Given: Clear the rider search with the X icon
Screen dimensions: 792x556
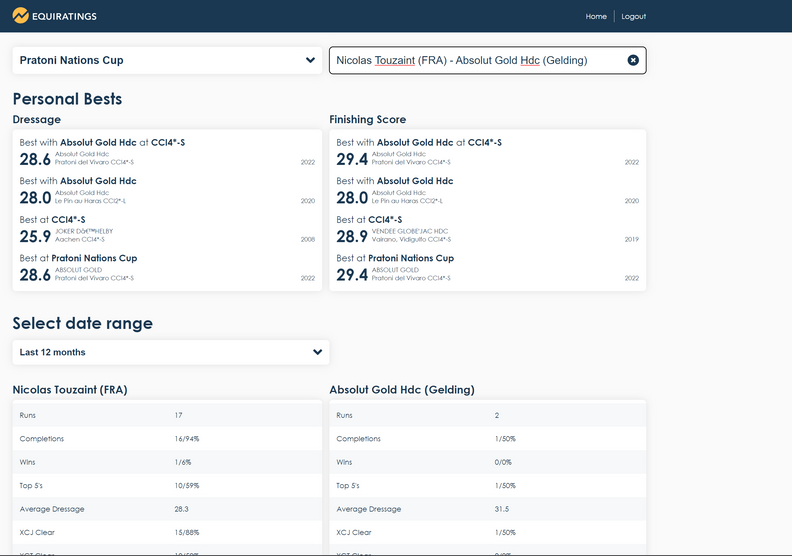Looking at the screenshot, I should (x=633, y=60).
